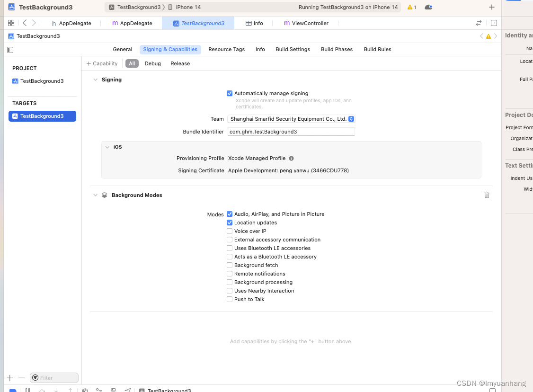Enable Background fetch mode
Image resolution: width=533 pixels, height=392 pixels.
coord(230,265)
